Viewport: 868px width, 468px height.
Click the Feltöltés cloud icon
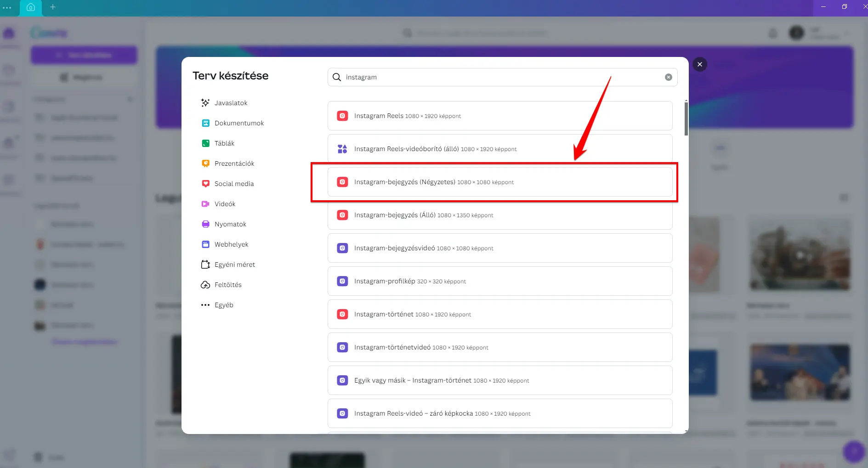click(205, 285)
